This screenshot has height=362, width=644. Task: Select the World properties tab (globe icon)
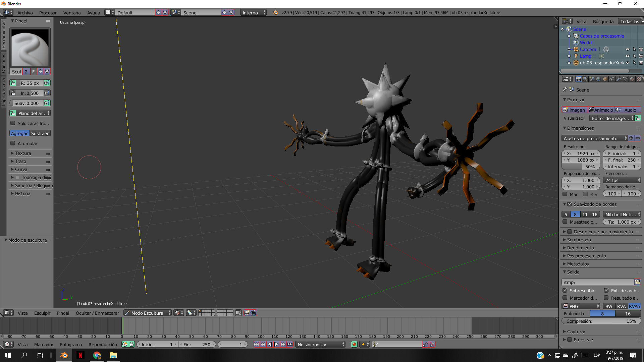point(598,79)
